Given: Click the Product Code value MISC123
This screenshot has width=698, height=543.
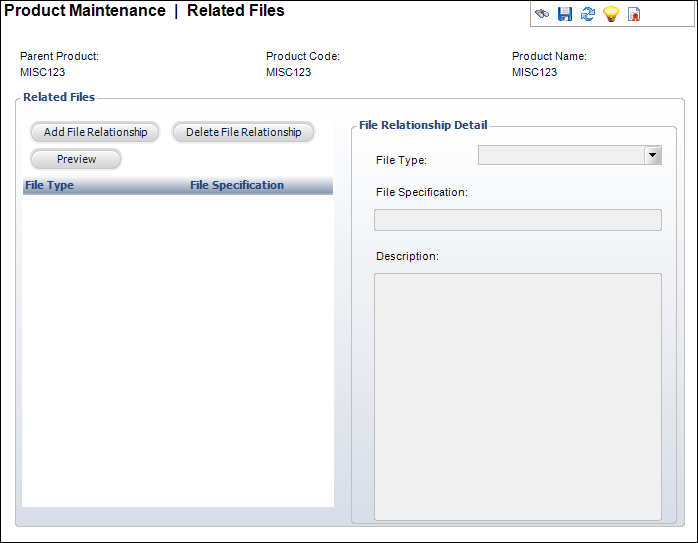Looking at the screenshot, I should pos(288,72).
